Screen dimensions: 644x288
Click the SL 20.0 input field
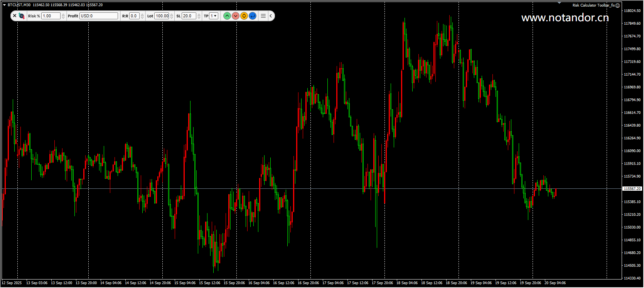tap(189, 16)
